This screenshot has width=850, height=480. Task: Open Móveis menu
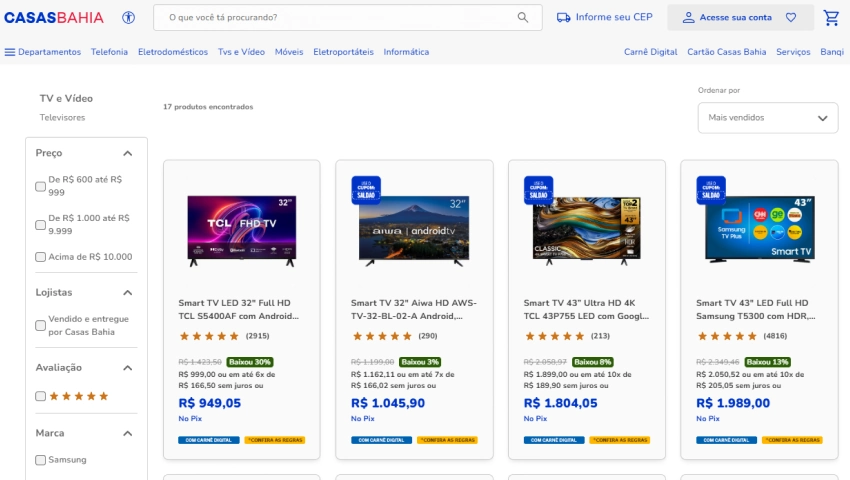pyautogui.click(x=289, y=52)
